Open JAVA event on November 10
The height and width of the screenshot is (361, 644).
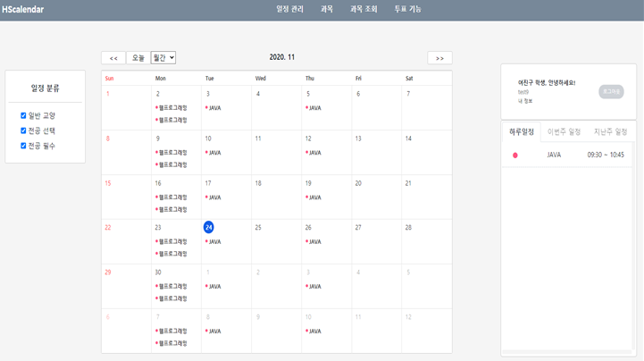click(x=213, y=153)
